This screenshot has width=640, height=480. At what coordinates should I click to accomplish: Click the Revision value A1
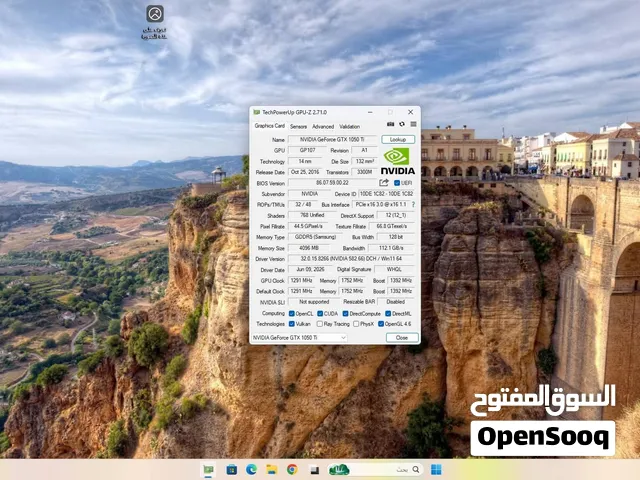(x=364, y=150)
